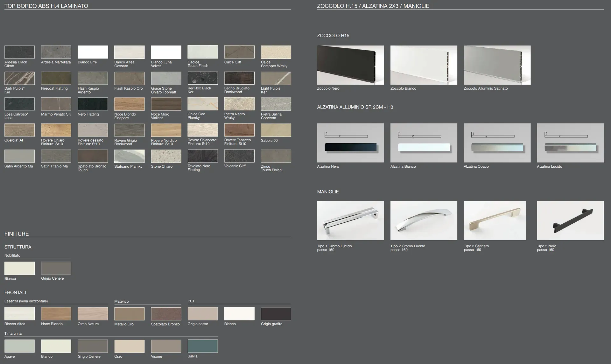Select Metallo Oro materico finish
This screenshot has height=364, width=611.
point(129,314)
